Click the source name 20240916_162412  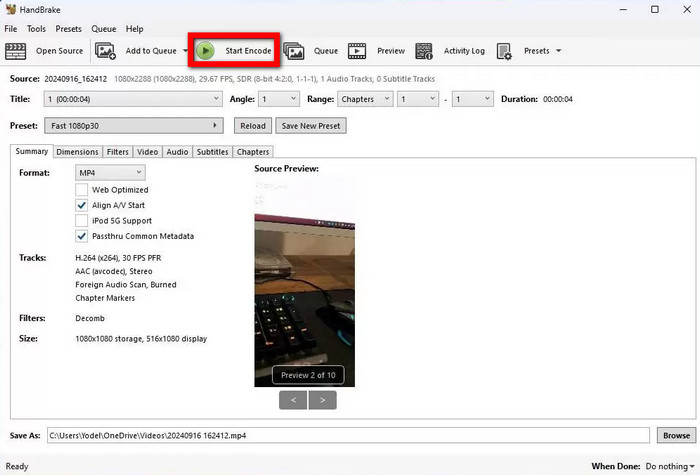pos(75,79)
